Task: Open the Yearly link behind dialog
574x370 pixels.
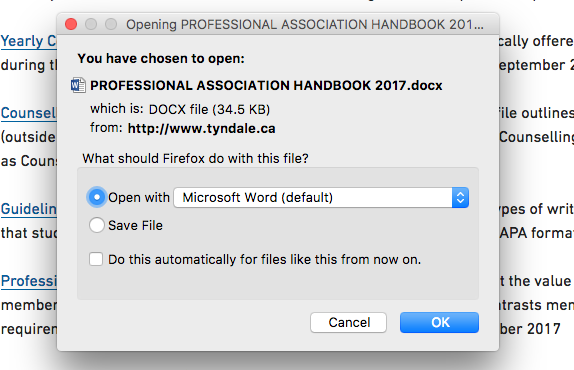Action: point(29,41)
